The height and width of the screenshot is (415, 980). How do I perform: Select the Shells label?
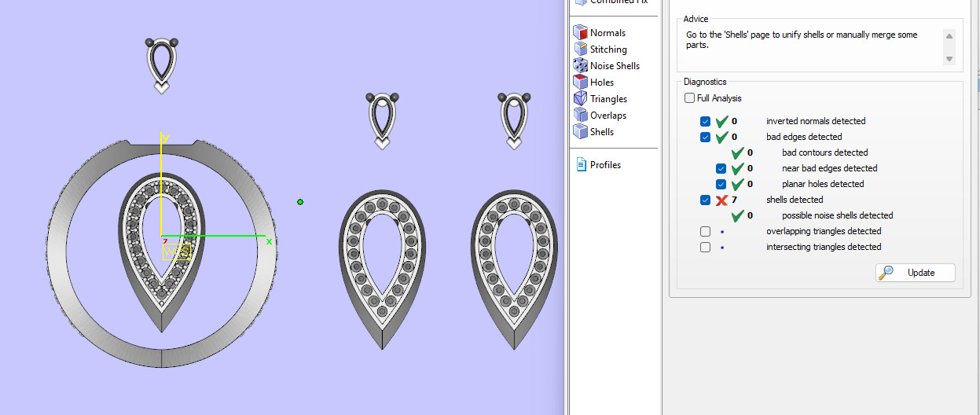coord(602,132)
